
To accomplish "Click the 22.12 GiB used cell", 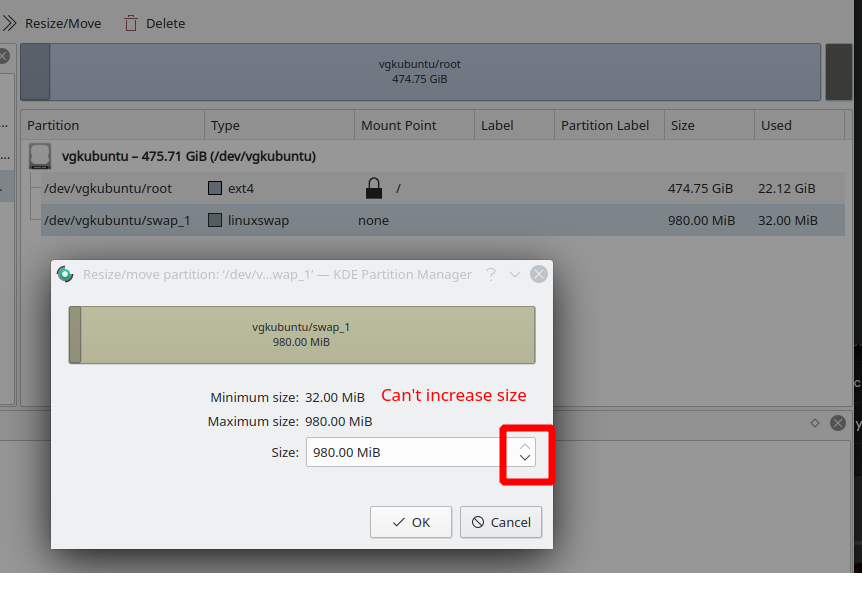I will [x=787, y=189].
